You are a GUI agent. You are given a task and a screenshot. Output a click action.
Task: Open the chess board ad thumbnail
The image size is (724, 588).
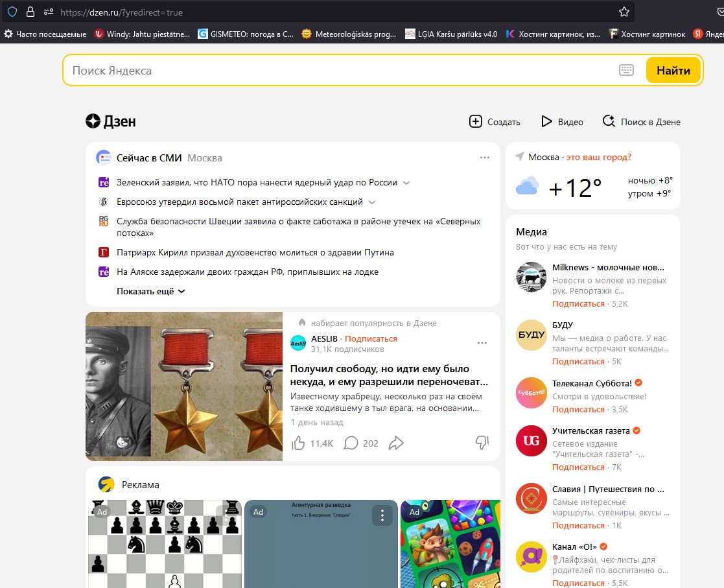point(165,544)
